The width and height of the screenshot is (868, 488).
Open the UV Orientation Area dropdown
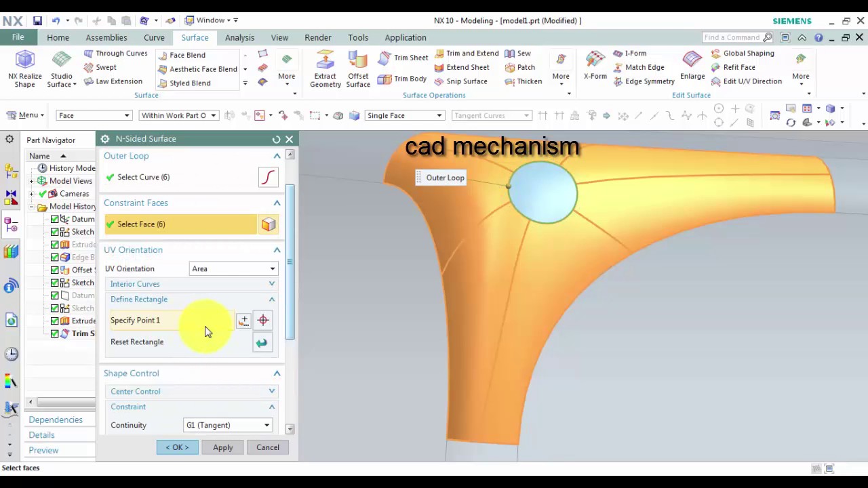(x=233, y=269)
